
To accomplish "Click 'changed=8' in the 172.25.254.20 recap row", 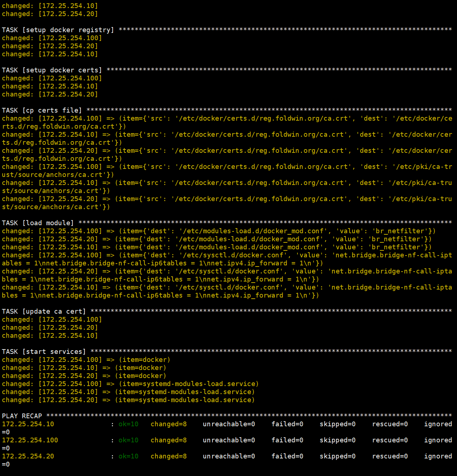I will point(169,456).
